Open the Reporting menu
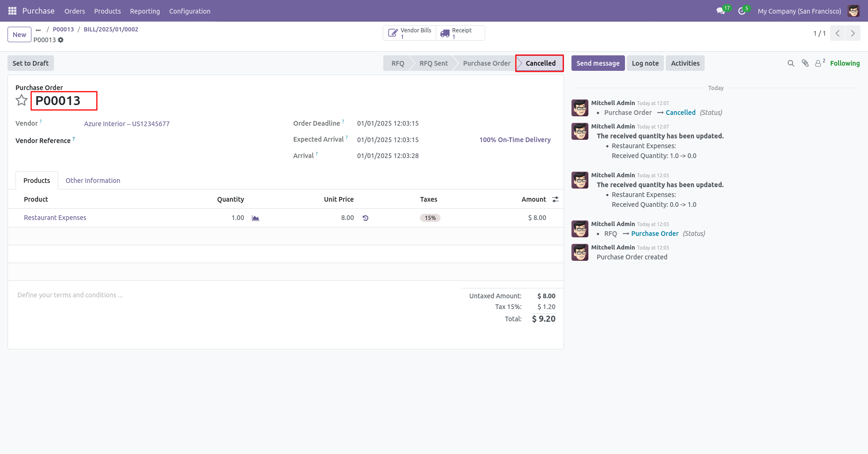Viewport: 868px width, 454px height. point(145,11)
